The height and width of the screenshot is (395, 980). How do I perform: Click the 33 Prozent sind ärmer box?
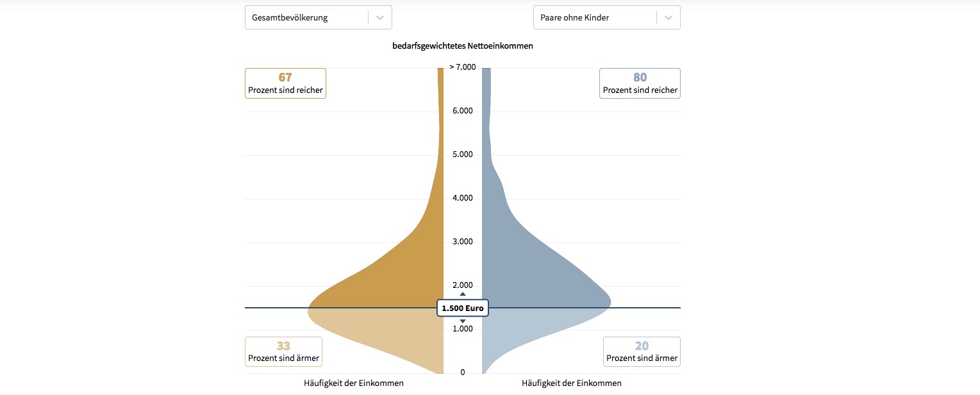283,351
